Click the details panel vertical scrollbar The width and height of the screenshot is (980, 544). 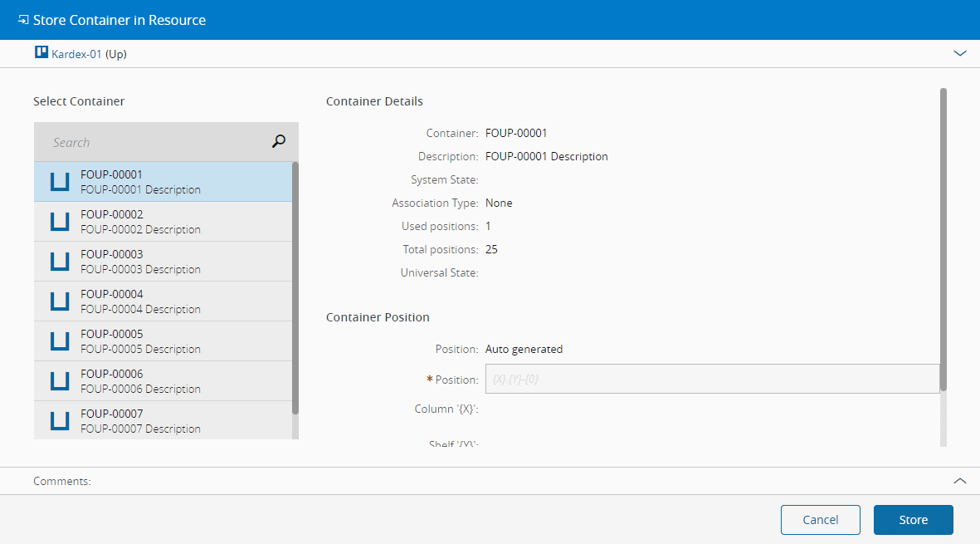point(943,239)
